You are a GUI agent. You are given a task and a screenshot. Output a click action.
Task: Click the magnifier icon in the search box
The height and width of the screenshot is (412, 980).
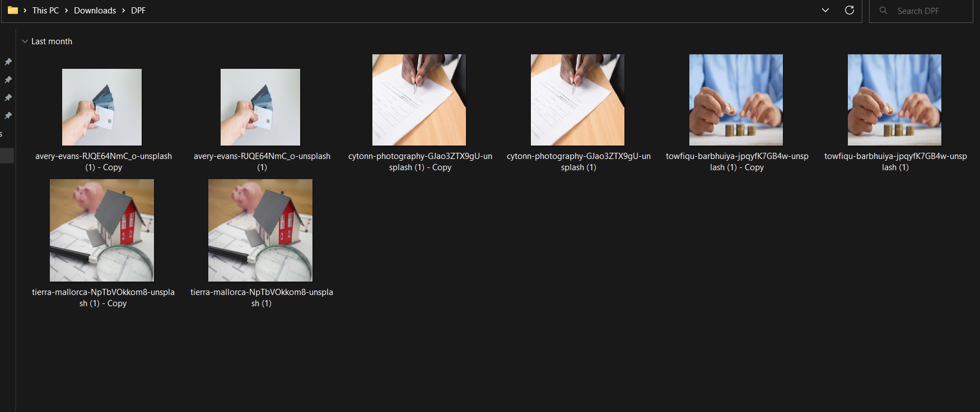click(883, 11)
